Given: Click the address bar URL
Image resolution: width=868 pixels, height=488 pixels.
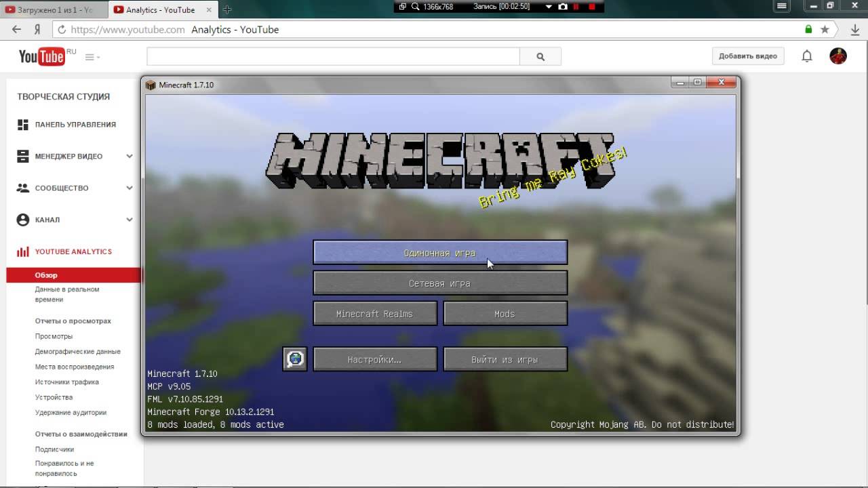Looking at the screenshot, I should (128, 30).
